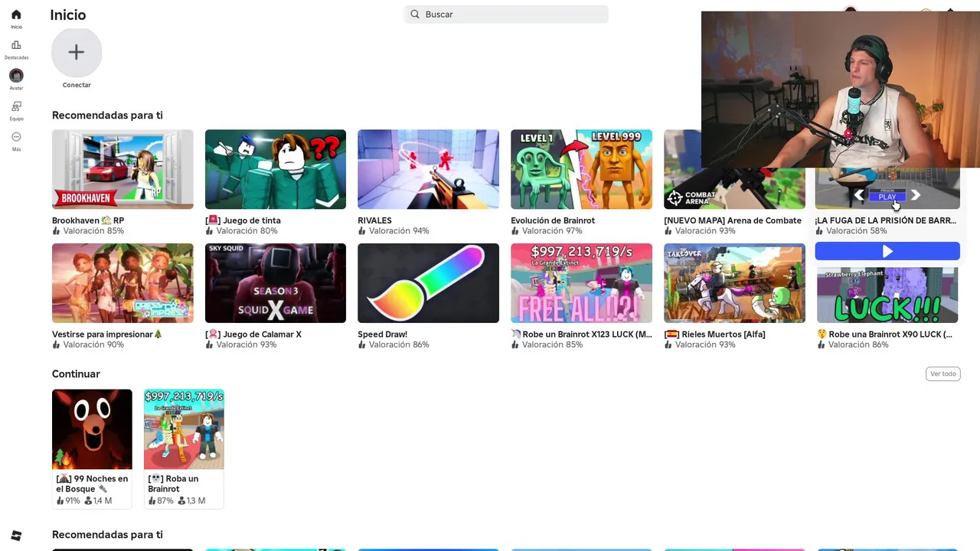Click LA FUGA DE LA PRISIÓN title
This screenshot has height=551, width=980.
click(886, 220)
